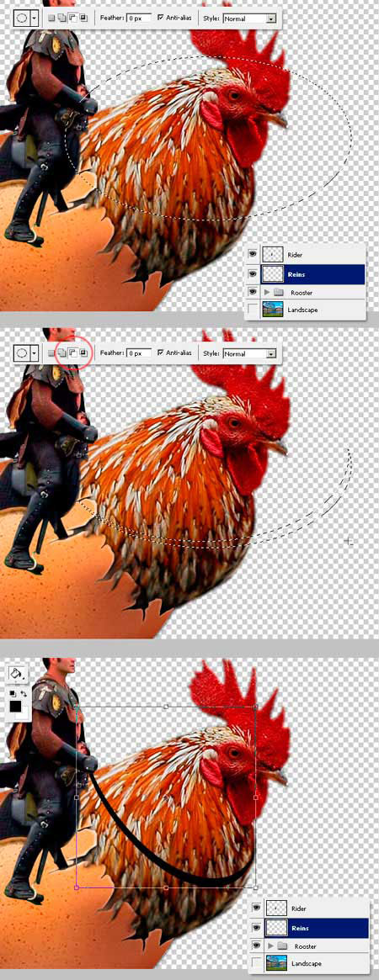
Task: Select Reins layer name in first screenshot
Action: (296, 273)
